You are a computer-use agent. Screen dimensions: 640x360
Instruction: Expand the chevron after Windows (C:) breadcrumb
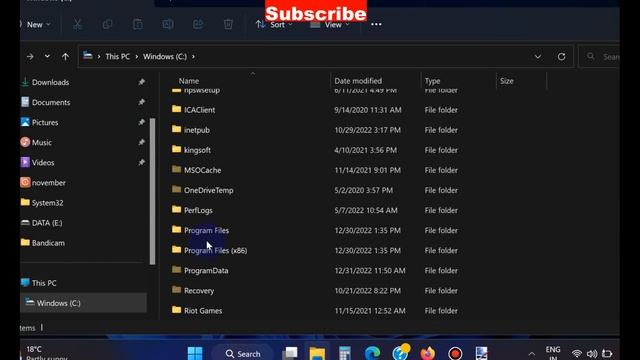193,57
